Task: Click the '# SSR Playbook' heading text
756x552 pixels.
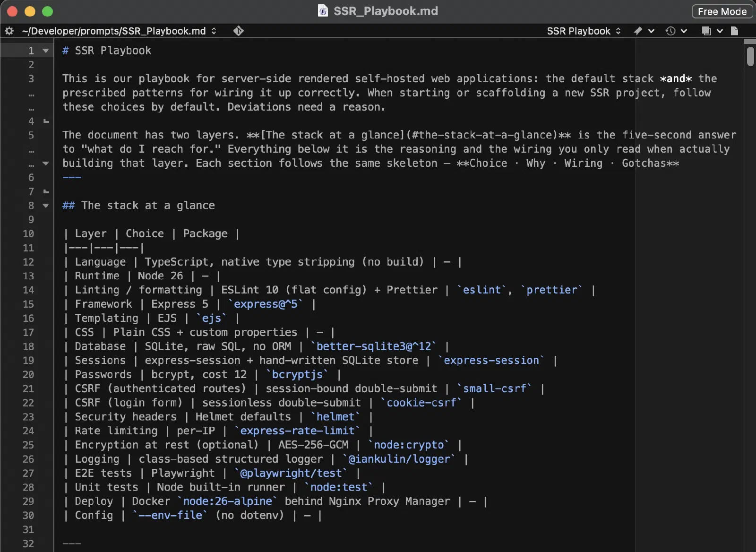Action: point(107,51)
